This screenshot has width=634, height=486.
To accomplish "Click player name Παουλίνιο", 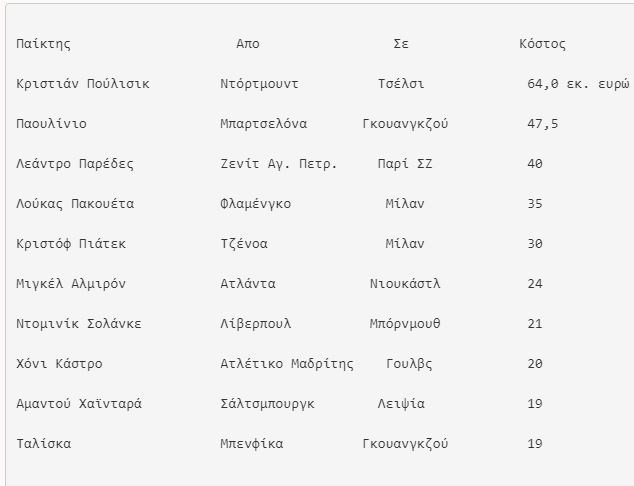I will tap(52, 124).
